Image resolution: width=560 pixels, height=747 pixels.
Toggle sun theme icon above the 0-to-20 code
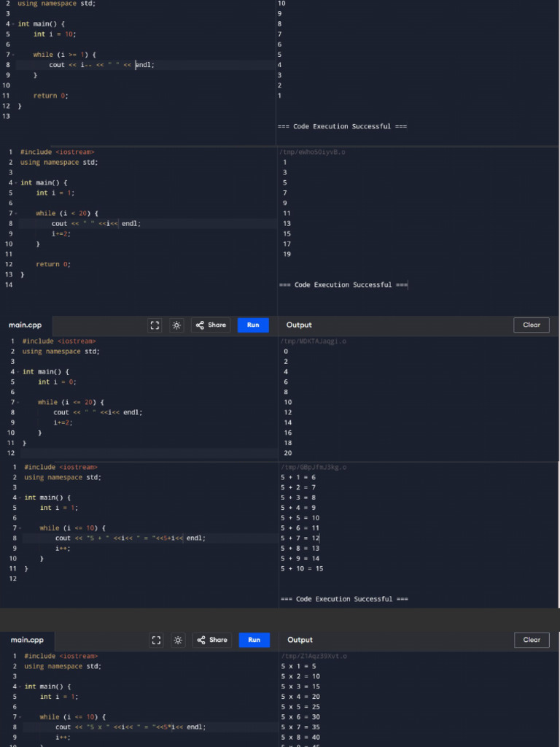pyautogui.click(x=176, y=325)
